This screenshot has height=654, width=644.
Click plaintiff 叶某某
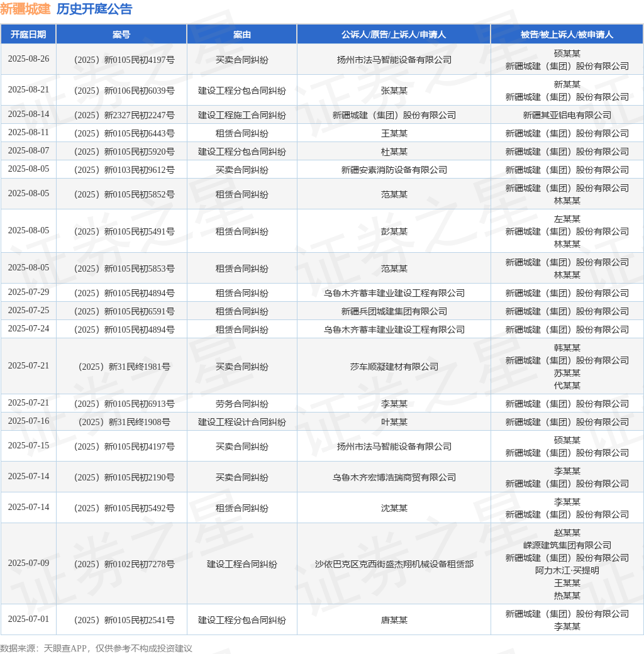pyautogui.click(x=394, y=422)
